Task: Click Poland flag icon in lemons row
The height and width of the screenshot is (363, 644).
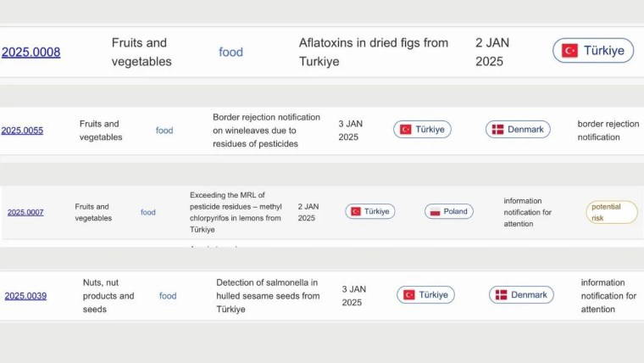Action: pyautogui.click(x=435, y=211)
